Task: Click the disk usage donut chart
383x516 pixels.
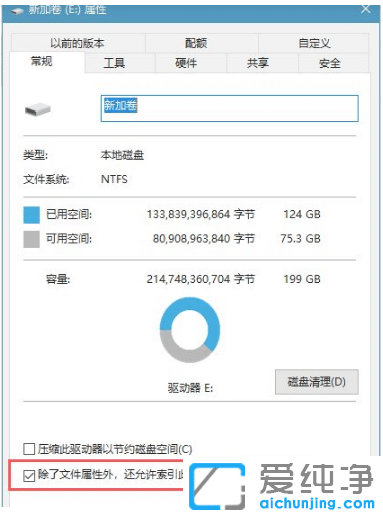Action: [x=190, y=330]
